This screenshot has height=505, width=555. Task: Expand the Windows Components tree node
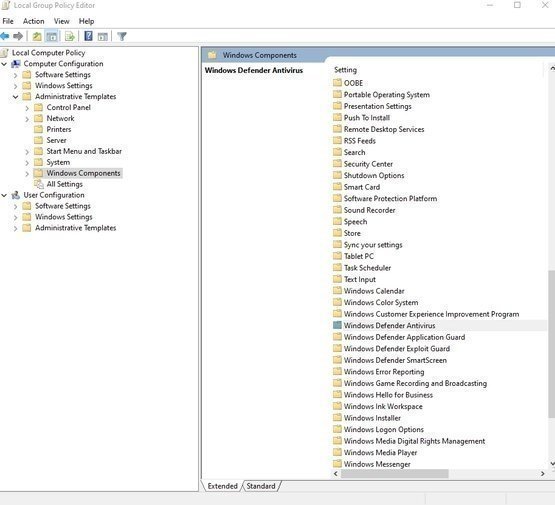[27, 174]
